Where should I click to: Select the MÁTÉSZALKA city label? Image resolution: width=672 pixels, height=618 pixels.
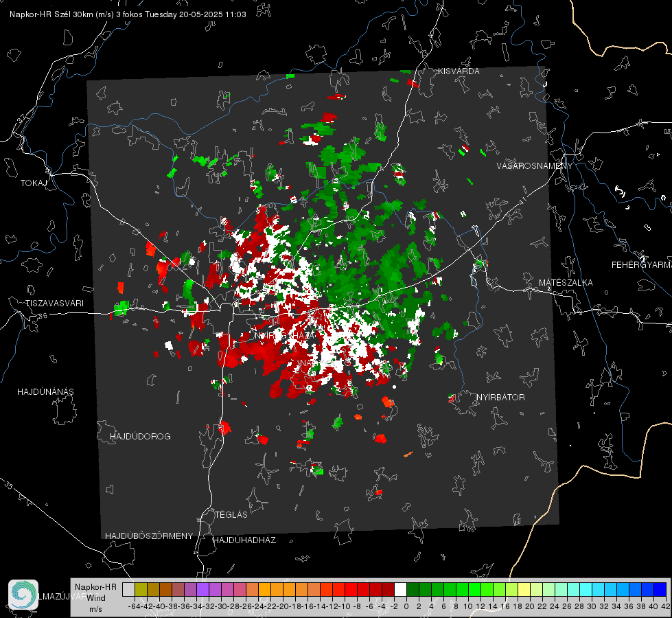click(566, 283)
